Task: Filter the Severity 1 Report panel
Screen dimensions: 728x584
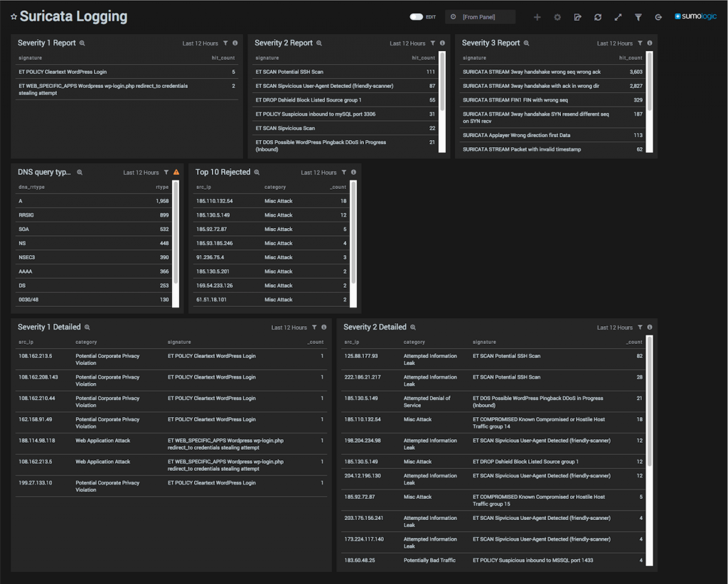Action: click(225, 43)
